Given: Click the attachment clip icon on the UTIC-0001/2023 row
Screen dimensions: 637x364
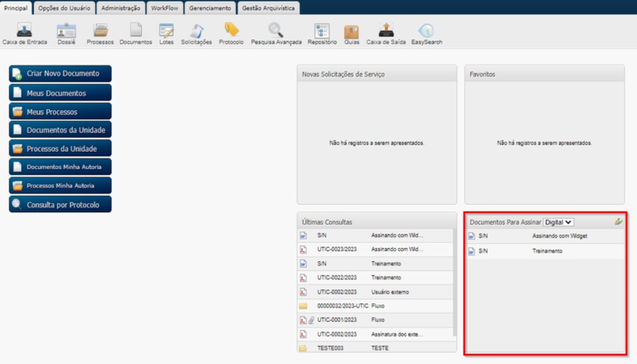Looking at the screenshot, I should pyautogui.click(x=311, y=320).
